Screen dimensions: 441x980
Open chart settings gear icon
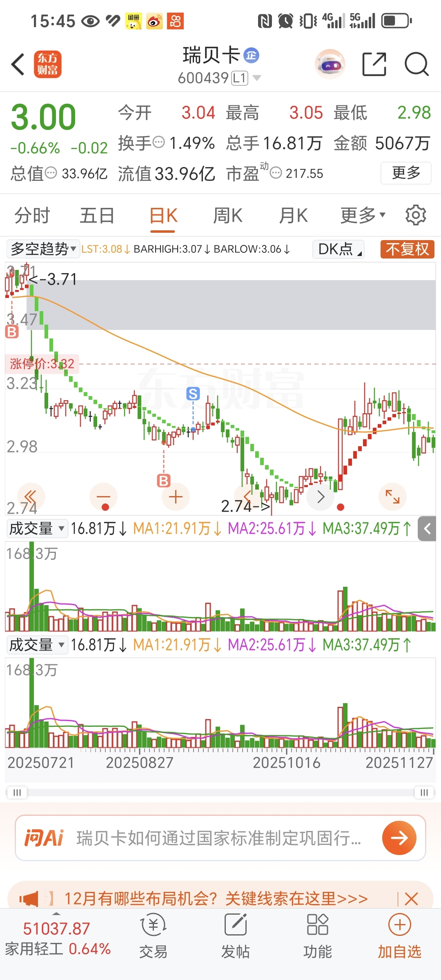[416, 215]
